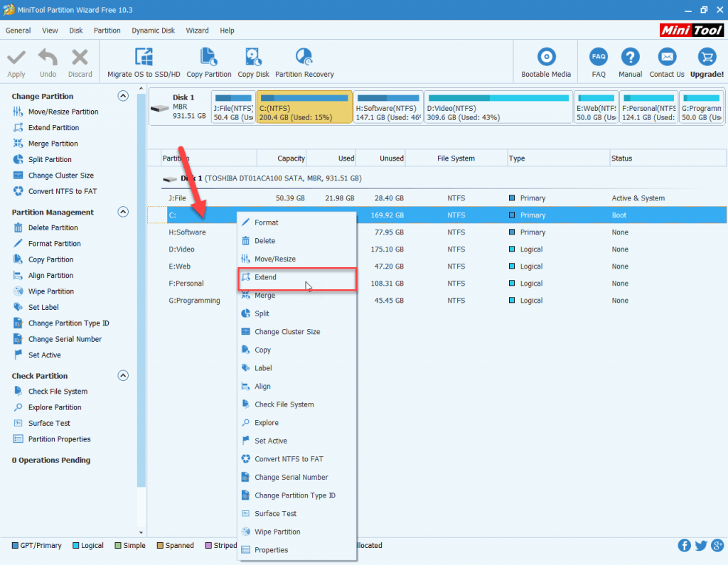Select the H:Software partition row
Screen dimensions: 728x565
(187, 232)
